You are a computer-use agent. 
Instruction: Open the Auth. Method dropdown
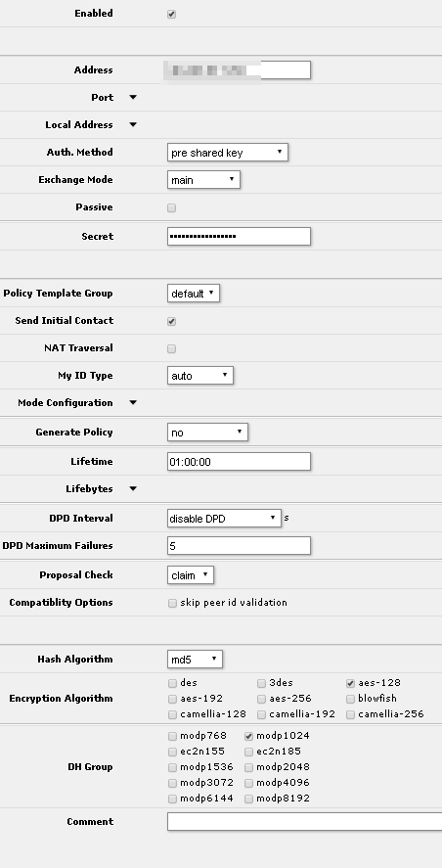(228, 153)
